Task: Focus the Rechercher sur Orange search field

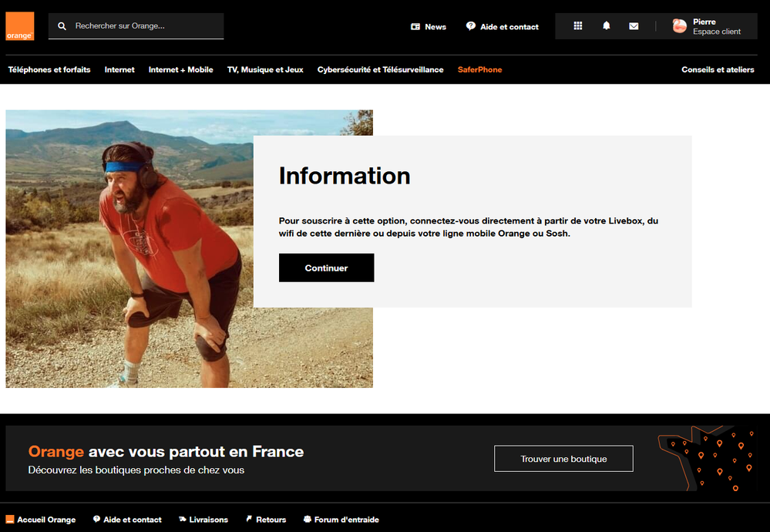Action: click(x=146, y=26)
